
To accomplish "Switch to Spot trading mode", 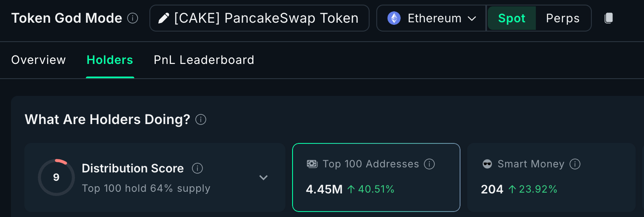I will [511, 19].
